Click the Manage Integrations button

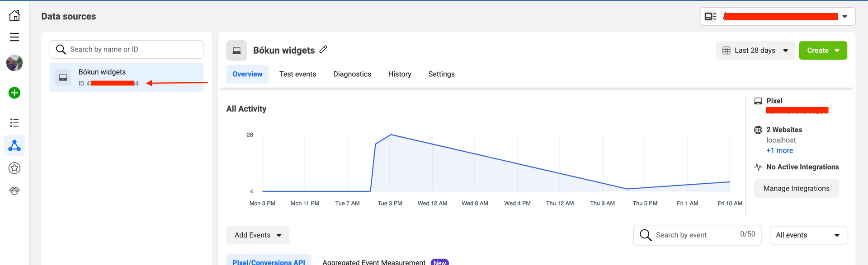click(796, 189)
